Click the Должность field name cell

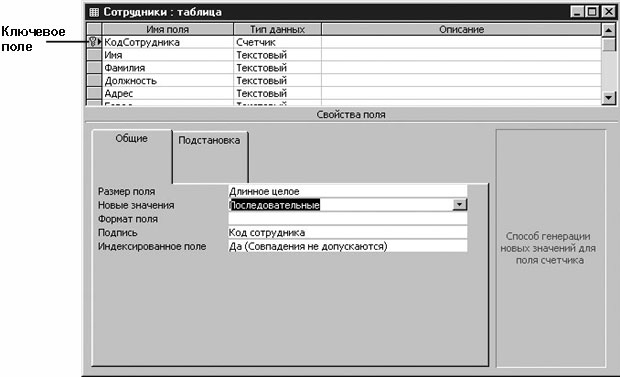[168, 81]
